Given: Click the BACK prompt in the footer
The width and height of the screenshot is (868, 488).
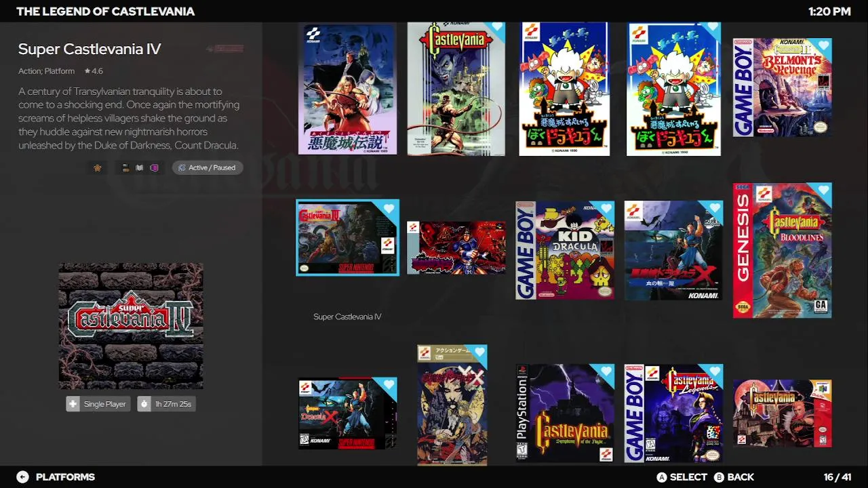Looking at the screenshot, I should pos(741,477).
